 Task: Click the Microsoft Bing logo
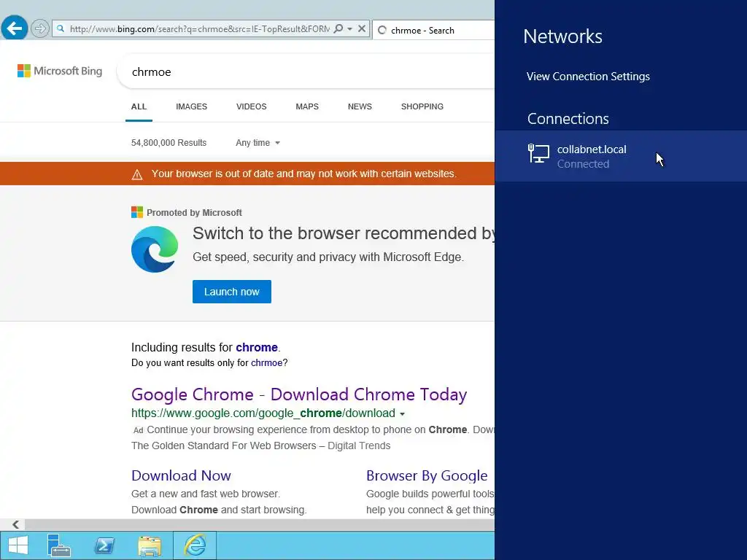(x=60, y=71)
